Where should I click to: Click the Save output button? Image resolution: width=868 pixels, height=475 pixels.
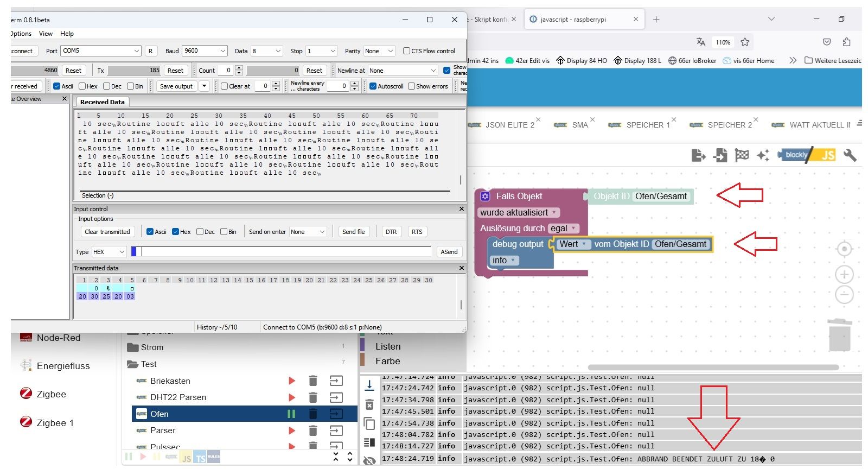[176, 86]
